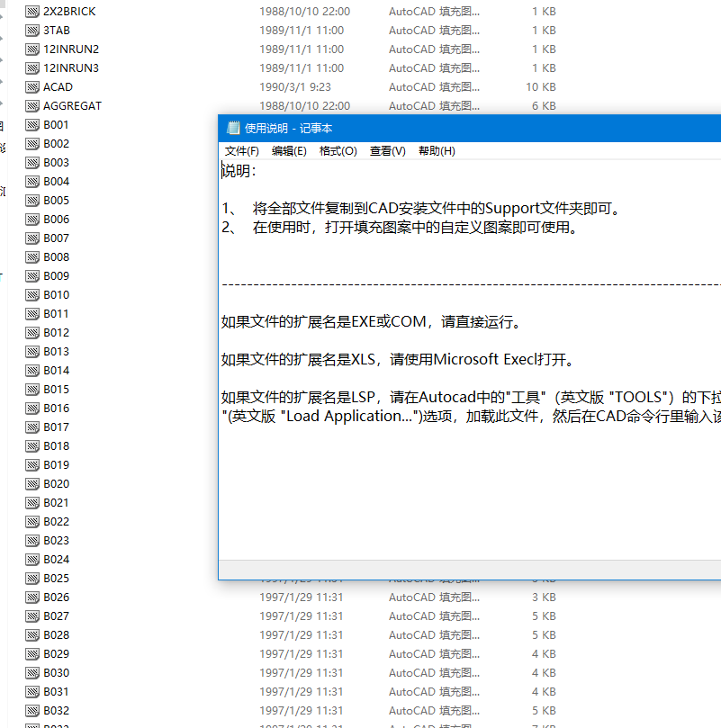Click the AGGREGAT file icon
Screen dimensions: 721x728
[x=32, y=106]
